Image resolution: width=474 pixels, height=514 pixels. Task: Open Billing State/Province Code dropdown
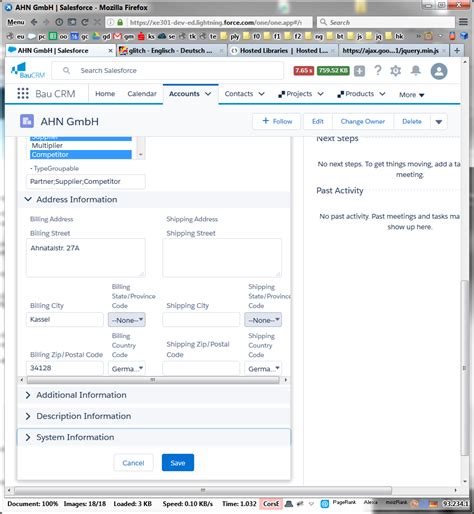coord(127,320)
